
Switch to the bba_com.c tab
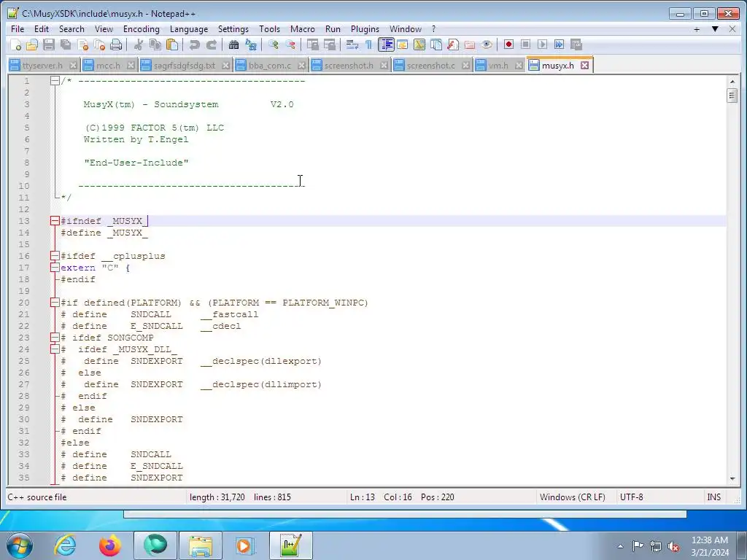[270, 66]
